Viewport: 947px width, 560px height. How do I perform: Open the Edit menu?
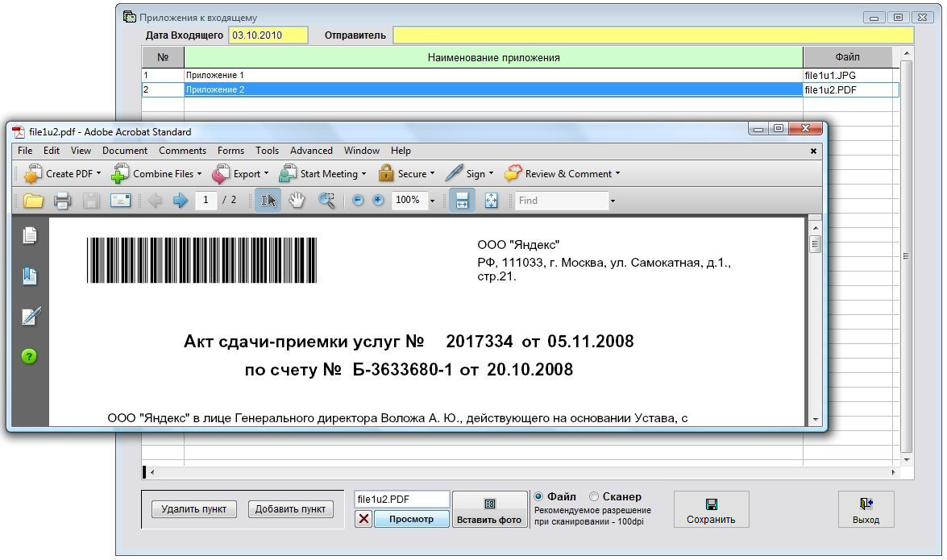tap(52, 151)
